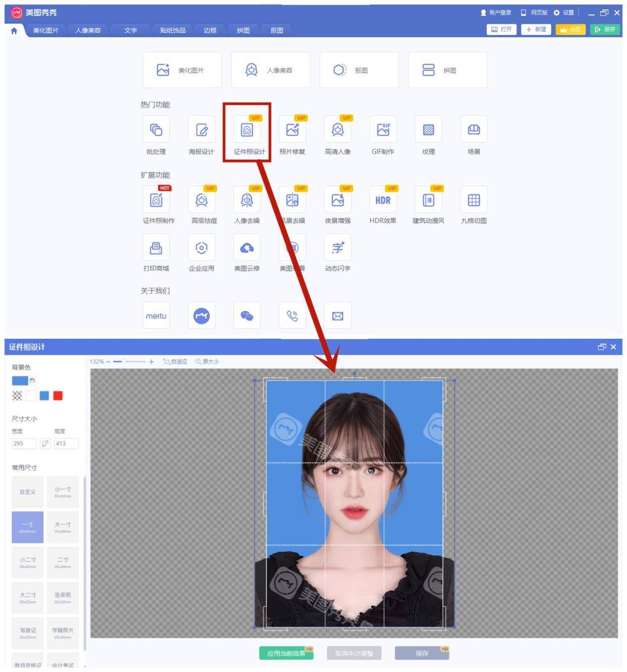
Task: Open the 夜景增强 night scene enhancer
Action: 338,200
